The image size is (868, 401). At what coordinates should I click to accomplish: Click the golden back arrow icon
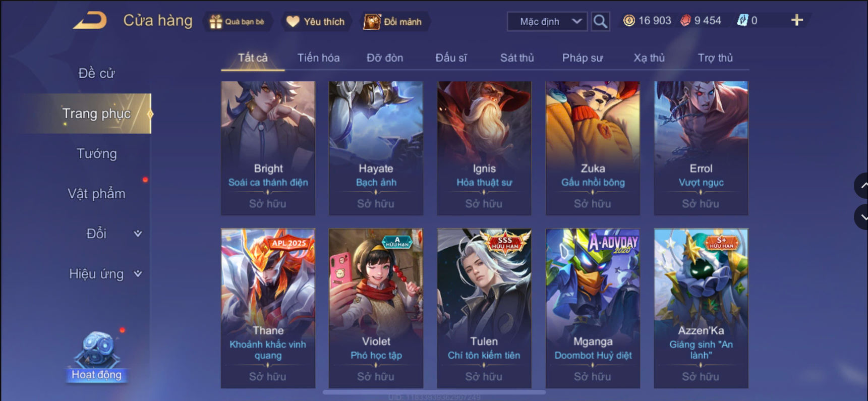[x=90, y=21]
